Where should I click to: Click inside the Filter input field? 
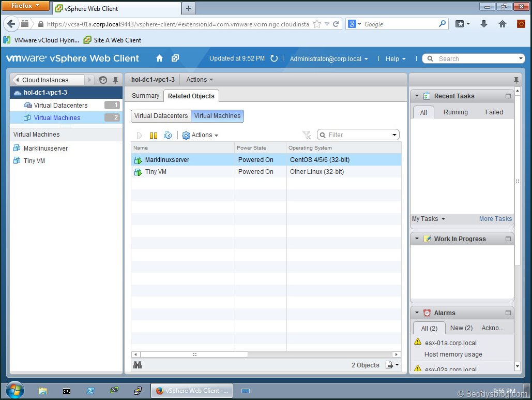click(358, 135)
